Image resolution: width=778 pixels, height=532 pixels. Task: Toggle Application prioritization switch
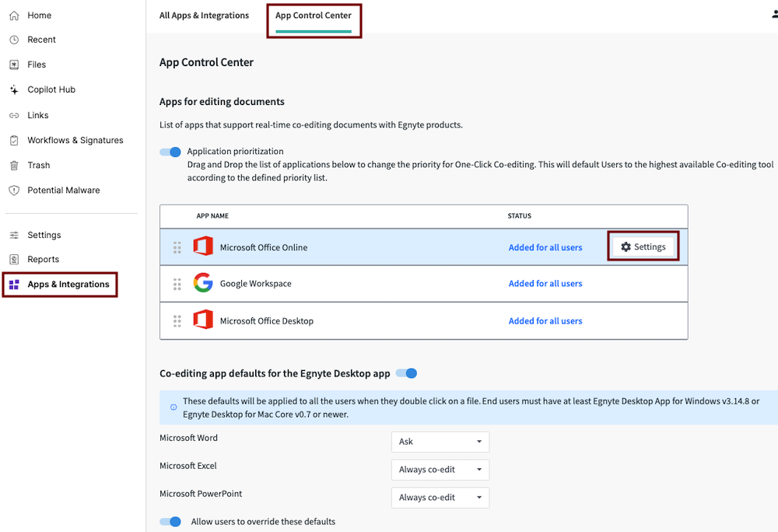tap(170, 152)
